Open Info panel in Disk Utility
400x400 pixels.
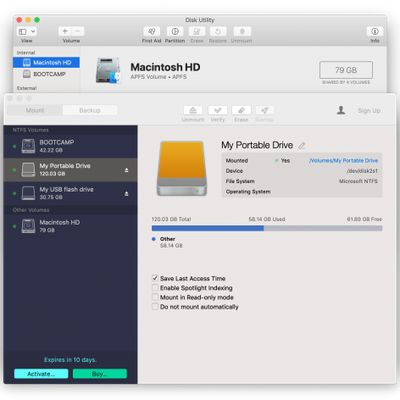pyautogui.click(x=375, y=32)
